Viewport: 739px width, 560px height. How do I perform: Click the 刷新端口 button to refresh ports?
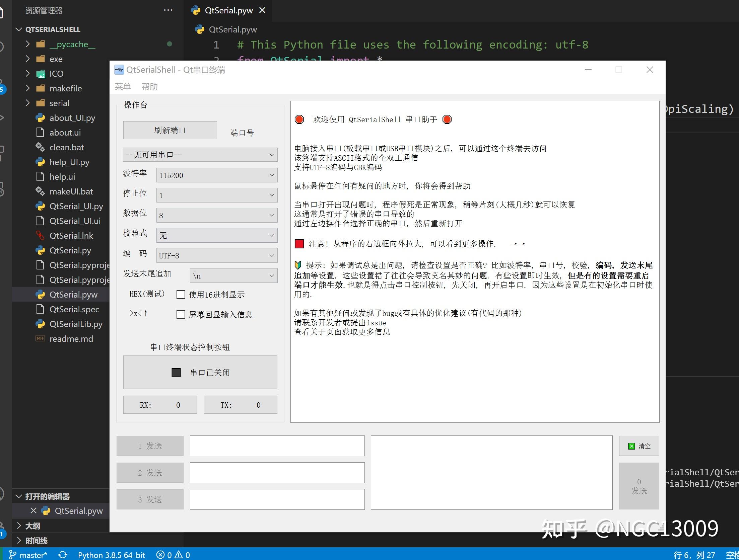[x=169, y=130]
